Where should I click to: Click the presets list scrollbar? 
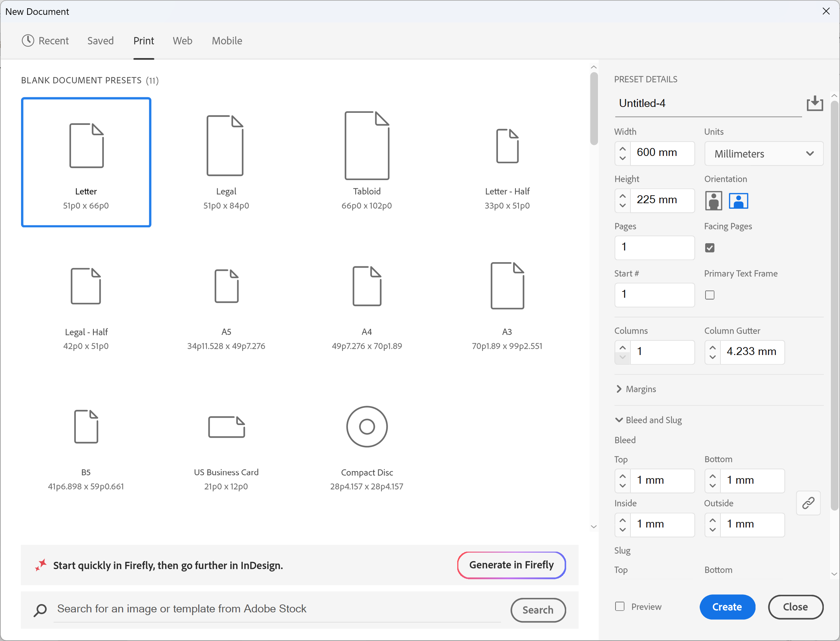pos(594,109)
